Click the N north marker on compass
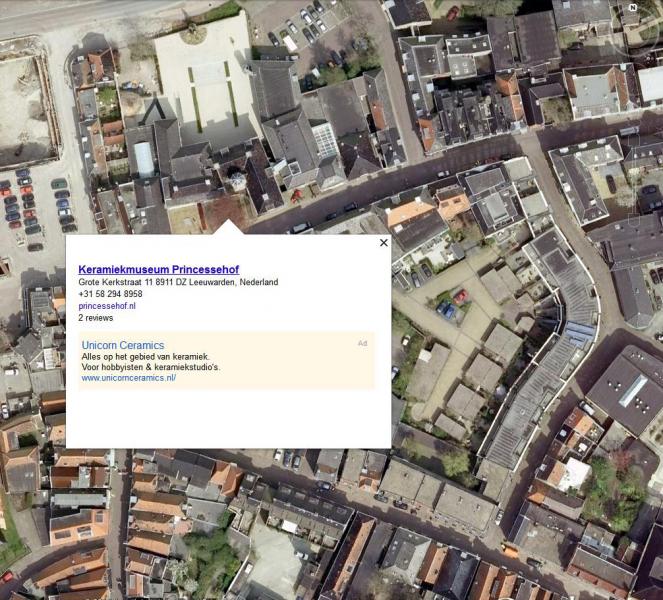The image size is (663, 600). [632, 7]
